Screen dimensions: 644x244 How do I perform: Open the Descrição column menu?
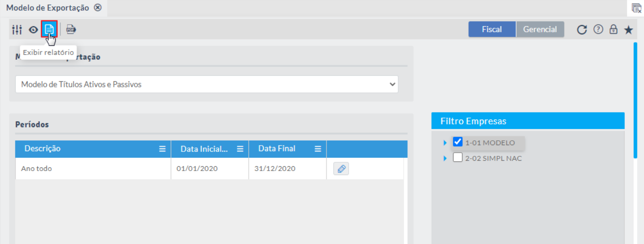coord(162,149)
